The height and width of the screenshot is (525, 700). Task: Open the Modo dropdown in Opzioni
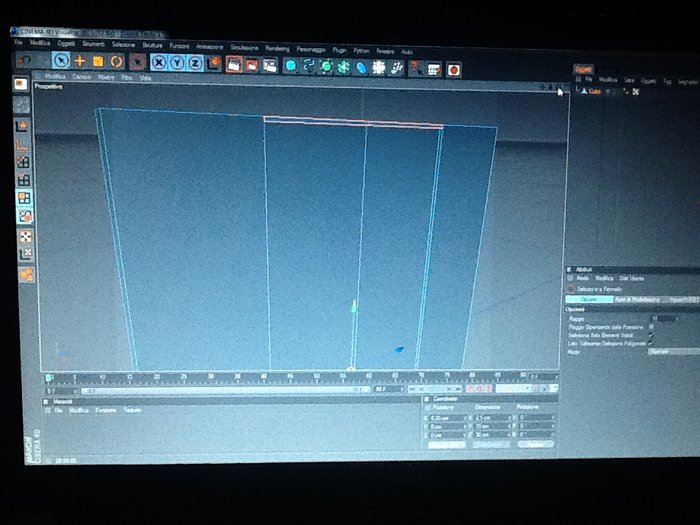tap(674, 352)
